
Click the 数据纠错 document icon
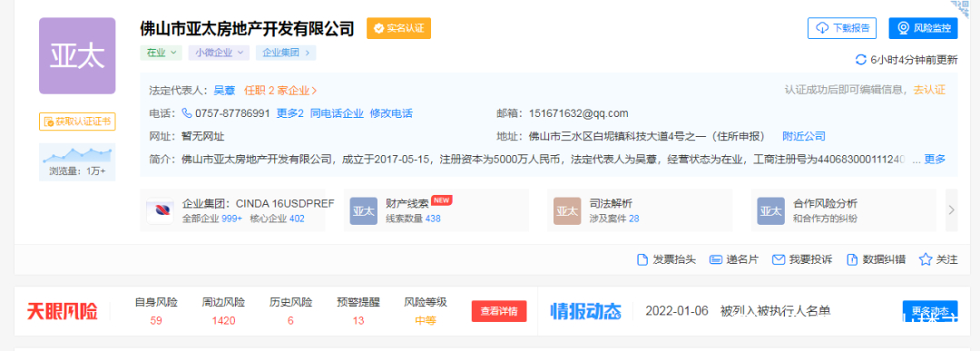pos(851,259)
